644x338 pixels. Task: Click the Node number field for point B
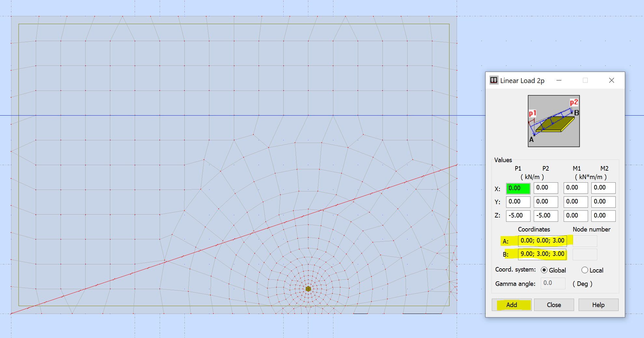click(584, 254)
